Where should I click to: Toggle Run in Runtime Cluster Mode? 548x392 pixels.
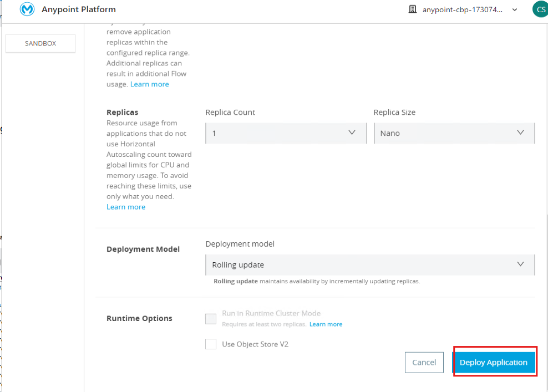(x=211, y=318)
